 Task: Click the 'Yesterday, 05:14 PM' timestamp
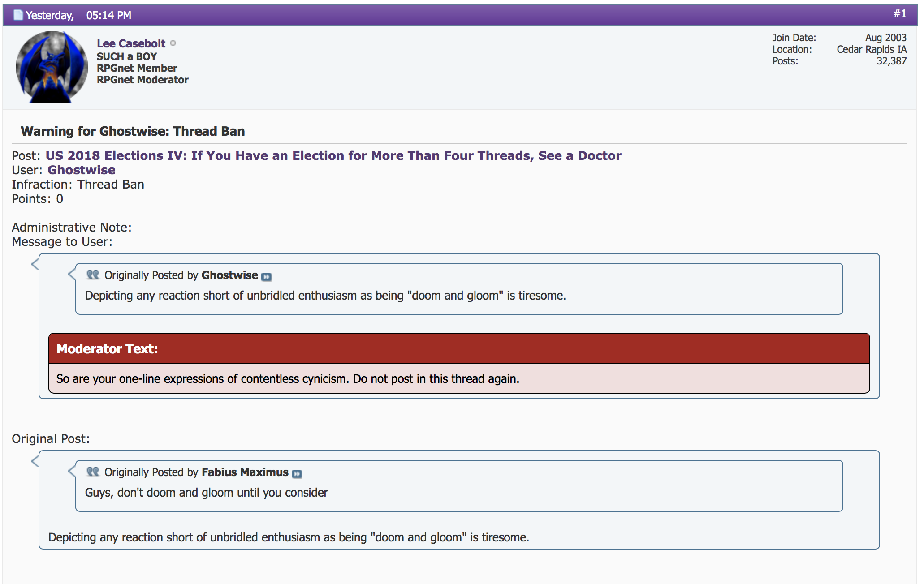[x=78, y=16]
